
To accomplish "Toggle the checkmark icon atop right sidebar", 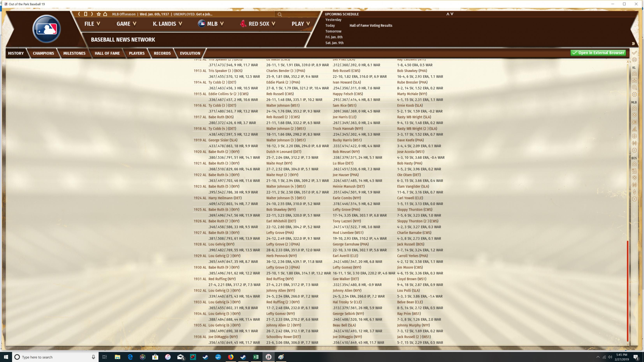I will (x=634, y=53).
